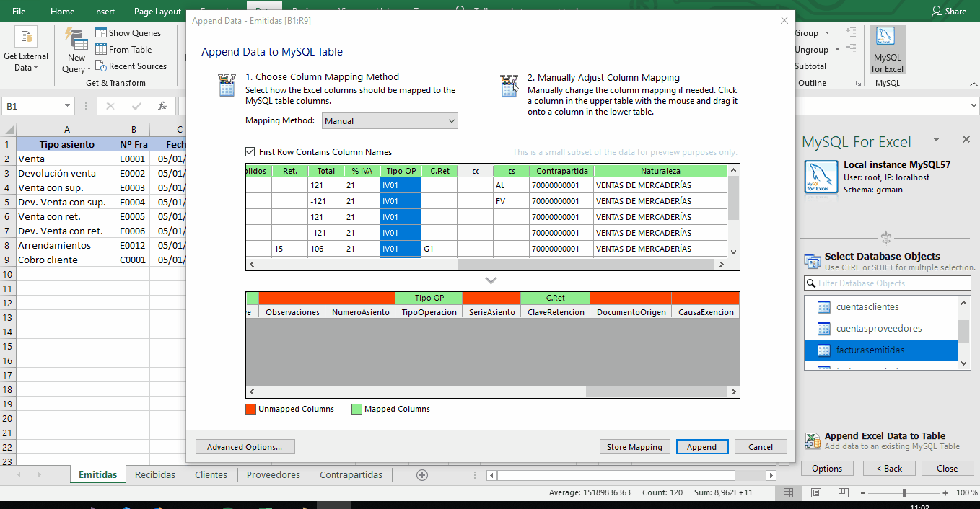Click the cuentasclientes table icon
Viewport: 980px width, 509px height.
(824, 307)
